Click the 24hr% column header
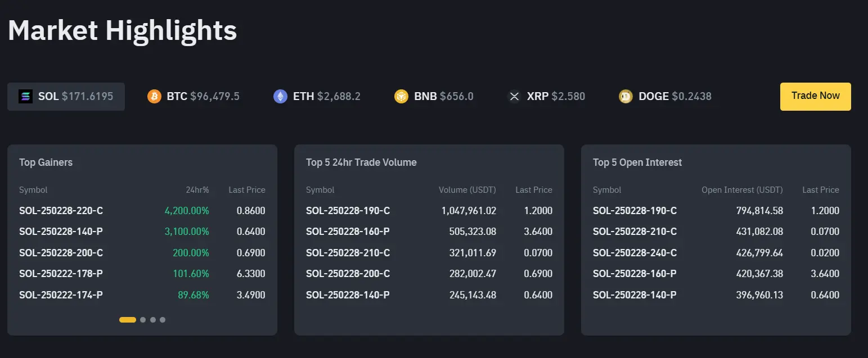The width and height of the screenshot is (868, 358). point(197,190)
